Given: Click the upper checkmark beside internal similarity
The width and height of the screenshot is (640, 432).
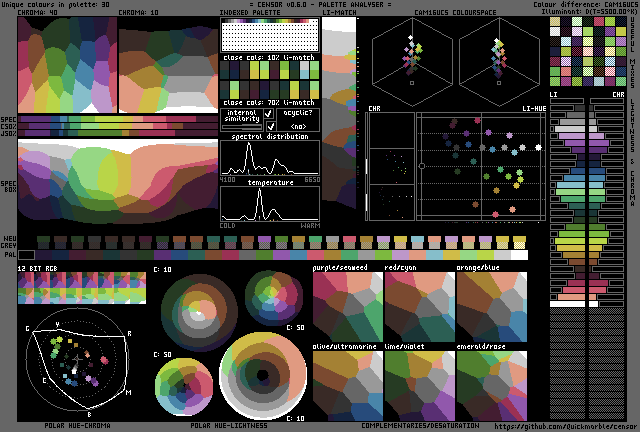Looking at the screenshot, I should click(269, 114).
